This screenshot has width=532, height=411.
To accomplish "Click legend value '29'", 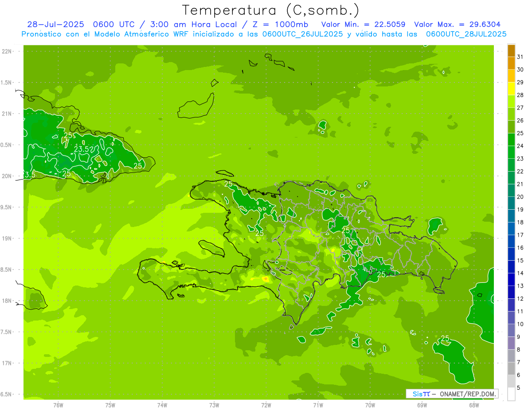I will coord(520,82).
